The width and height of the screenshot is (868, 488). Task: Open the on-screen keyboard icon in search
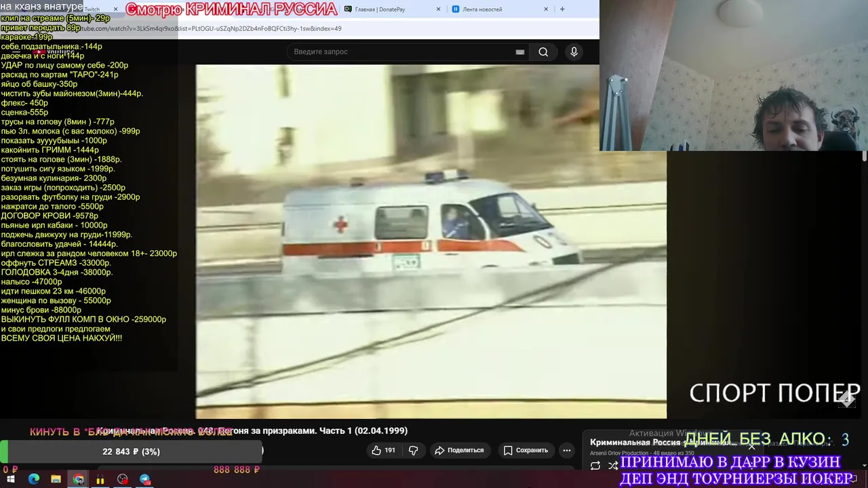[x=520, y=52]
